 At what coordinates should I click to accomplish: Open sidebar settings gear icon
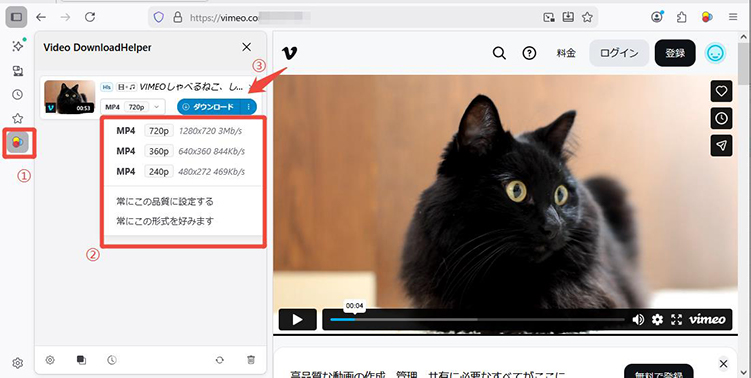click(x=18, y=363)
